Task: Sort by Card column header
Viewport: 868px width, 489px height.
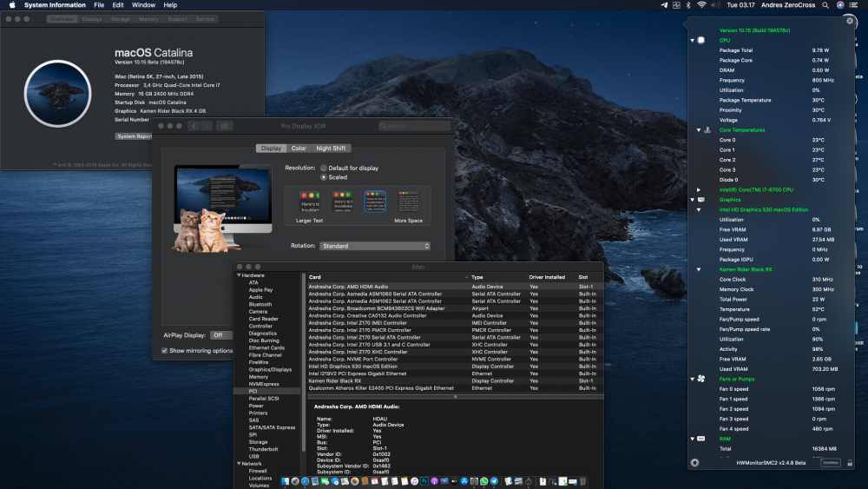Action: point(388,277)
